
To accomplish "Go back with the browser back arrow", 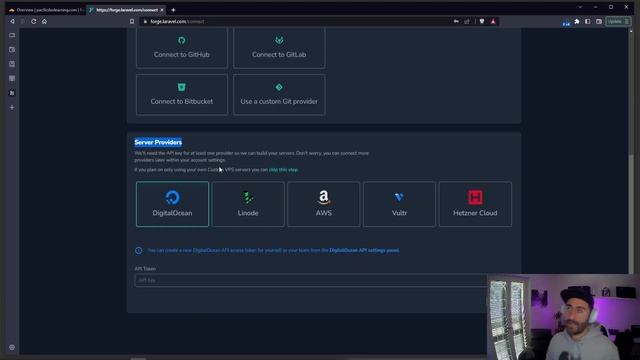I will [12, 21].
